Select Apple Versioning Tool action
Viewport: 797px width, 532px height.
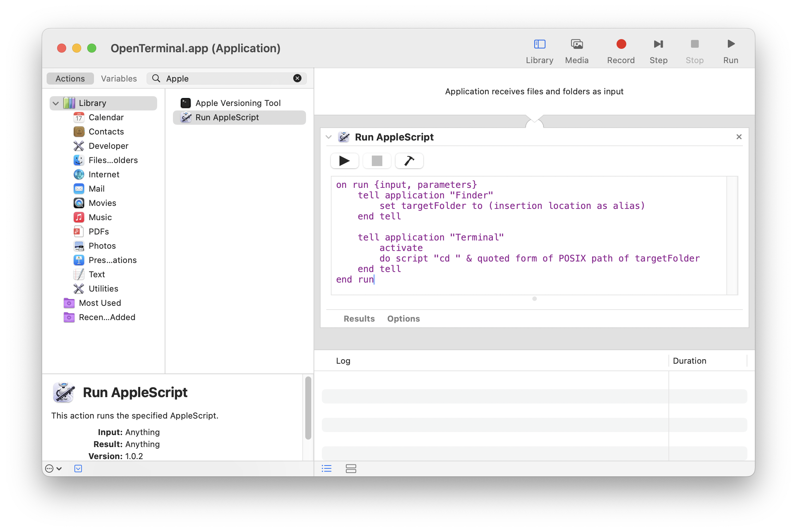coord(238,103)
